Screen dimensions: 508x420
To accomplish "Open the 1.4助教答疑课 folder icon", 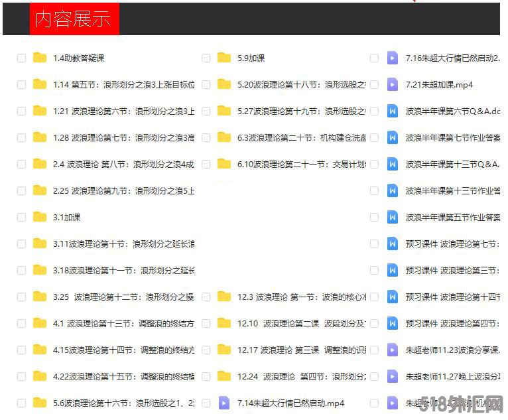I will [x=40, y=58].
